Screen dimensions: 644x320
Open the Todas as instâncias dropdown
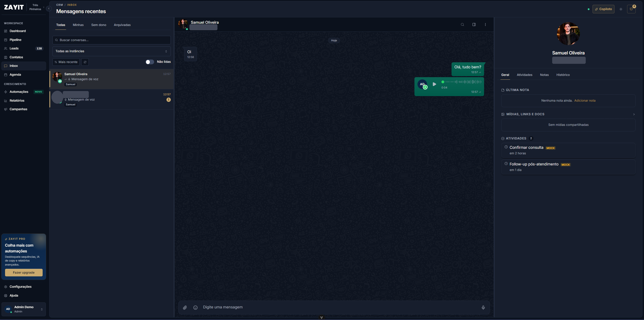111,51
